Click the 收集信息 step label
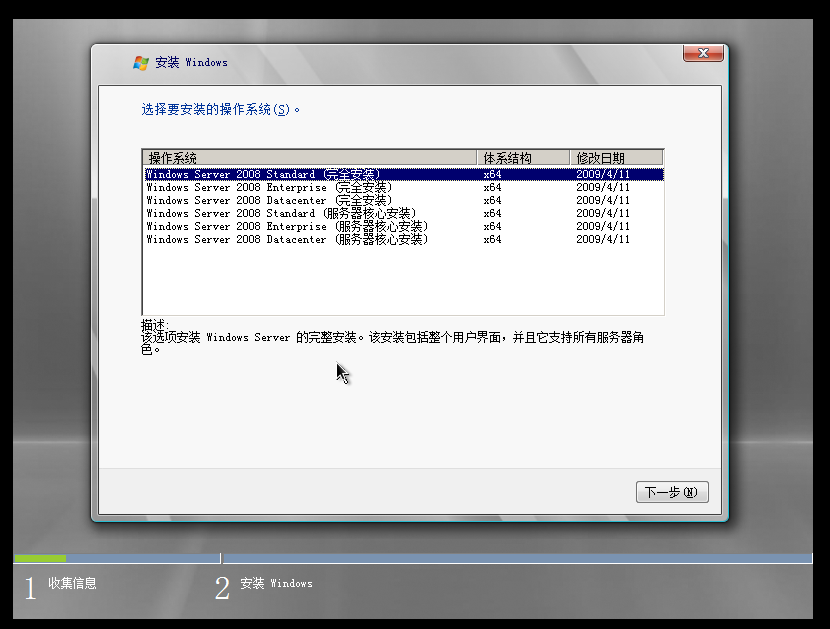This screenshot has width=830, height=629. coord(72,583)
